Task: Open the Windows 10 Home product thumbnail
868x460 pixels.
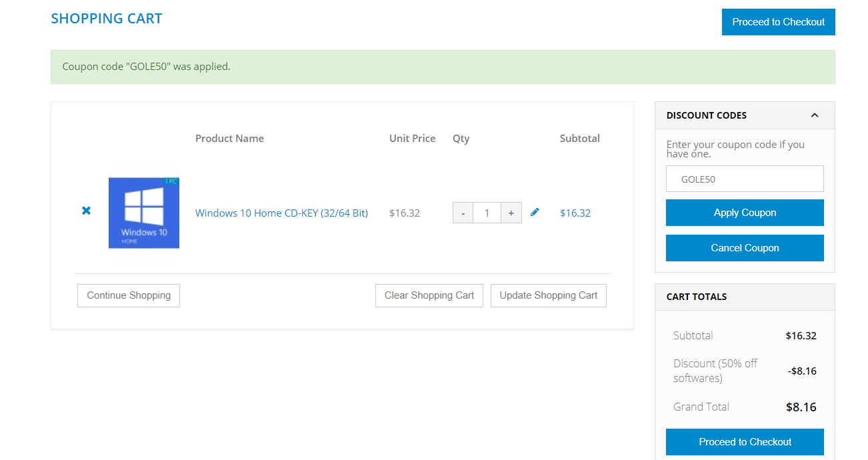Action: (144, 213)
